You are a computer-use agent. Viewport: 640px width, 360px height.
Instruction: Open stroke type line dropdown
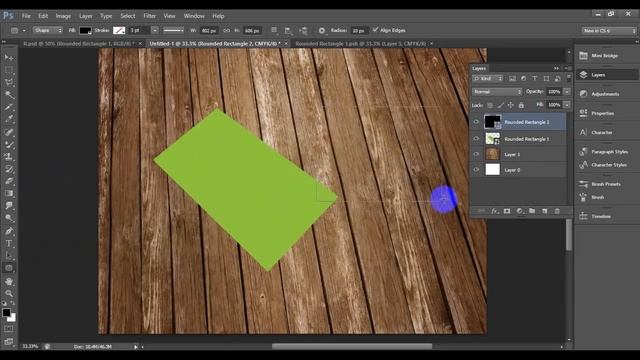coord(173,30)
